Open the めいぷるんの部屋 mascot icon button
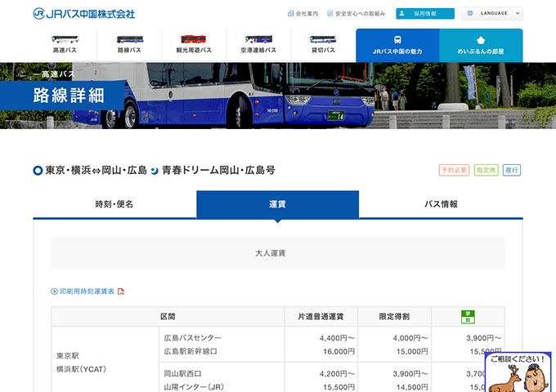 click(x=481, y=39)
